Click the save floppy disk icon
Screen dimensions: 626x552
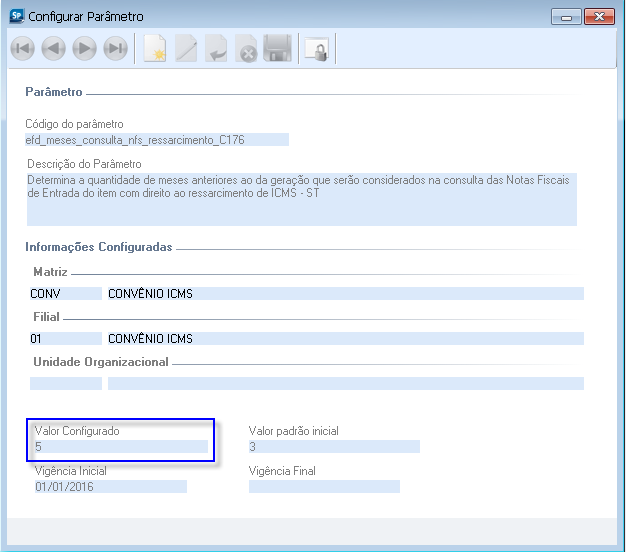coord(277,48)
